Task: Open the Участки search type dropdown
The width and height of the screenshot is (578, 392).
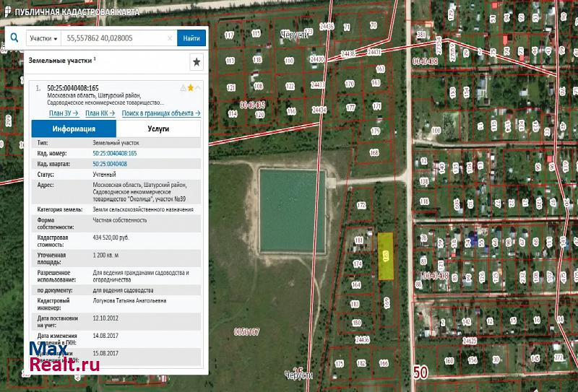Action: pos(43,38)
